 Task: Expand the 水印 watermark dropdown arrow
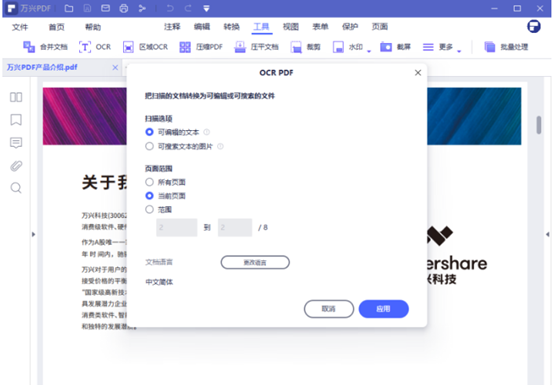coord(369,51)
